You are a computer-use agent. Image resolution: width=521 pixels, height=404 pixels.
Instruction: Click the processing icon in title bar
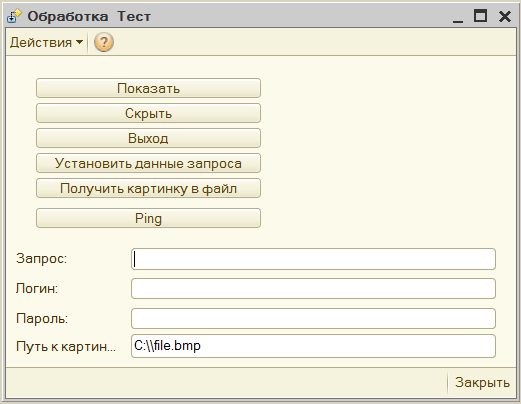pyautogui.click(x=14, y=16)
